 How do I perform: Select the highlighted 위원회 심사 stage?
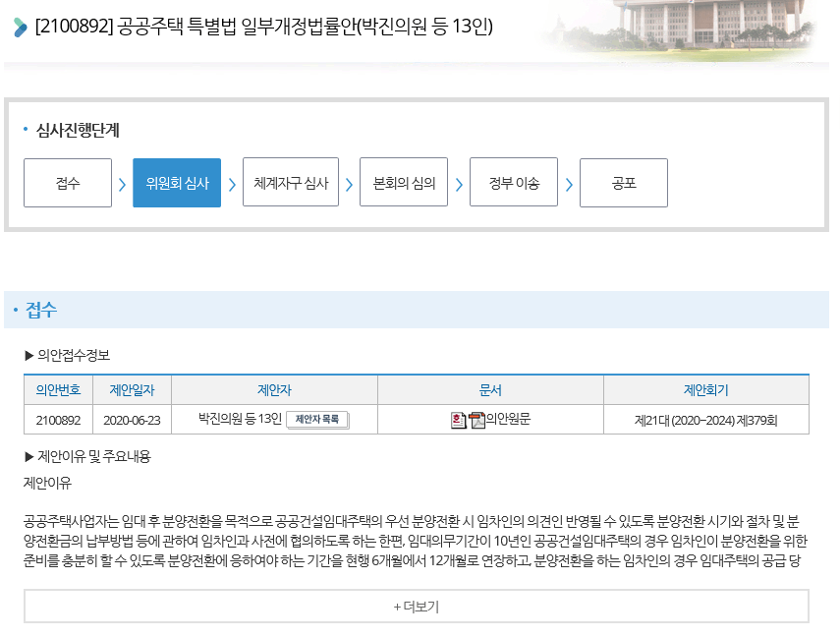[177, 183]
